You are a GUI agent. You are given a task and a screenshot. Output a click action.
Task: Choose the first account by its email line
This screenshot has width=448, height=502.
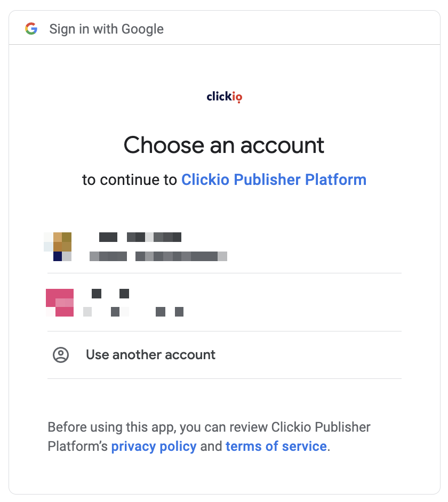click(158, 256)
